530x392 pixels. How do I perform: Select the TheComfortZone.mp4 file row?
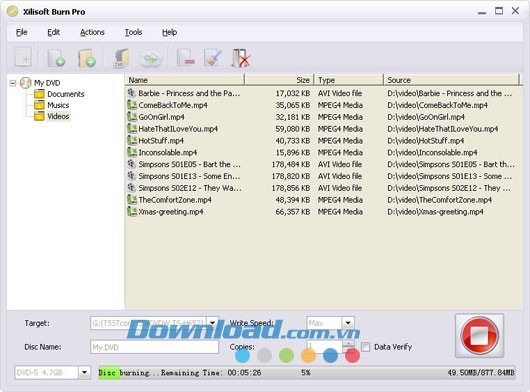pos(324,200)
